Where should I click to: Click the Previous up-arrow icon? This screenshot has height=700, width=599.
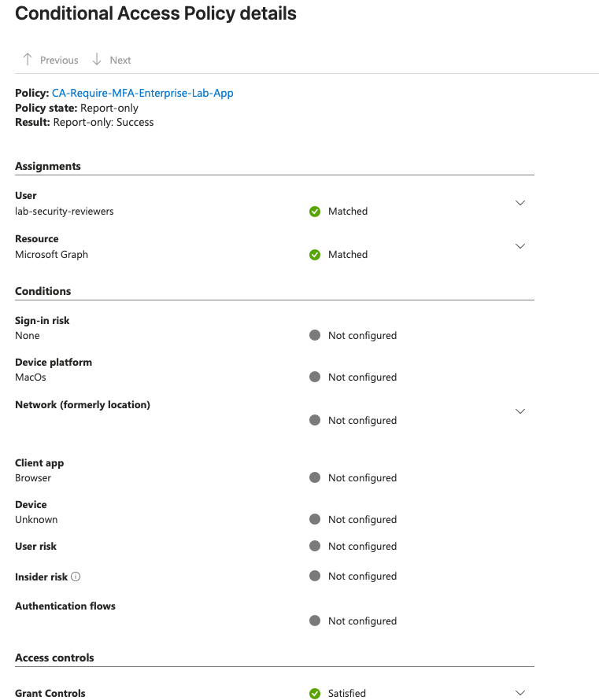point(28,59)
